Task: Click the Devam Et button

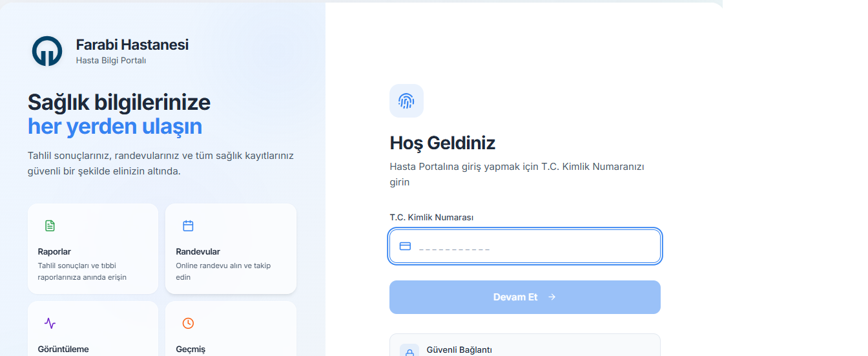Action: [525, 297]
